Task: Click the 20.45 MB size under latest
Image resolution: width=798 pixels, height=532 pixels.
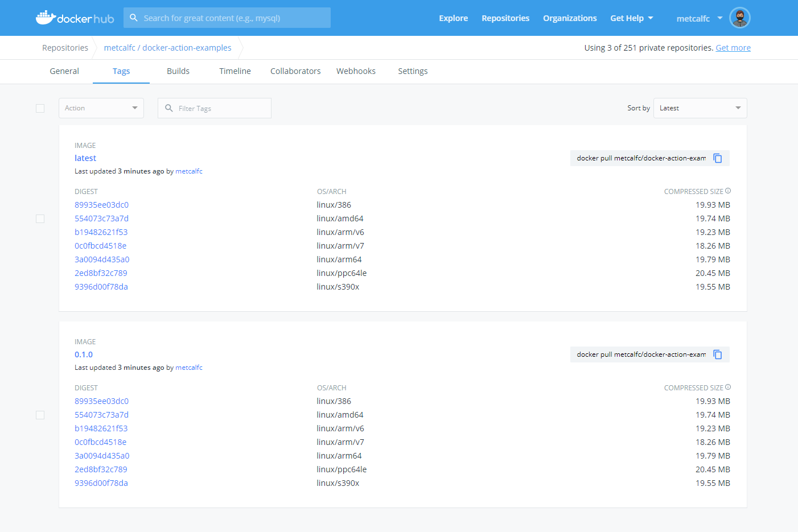Action: click(713, 273)
